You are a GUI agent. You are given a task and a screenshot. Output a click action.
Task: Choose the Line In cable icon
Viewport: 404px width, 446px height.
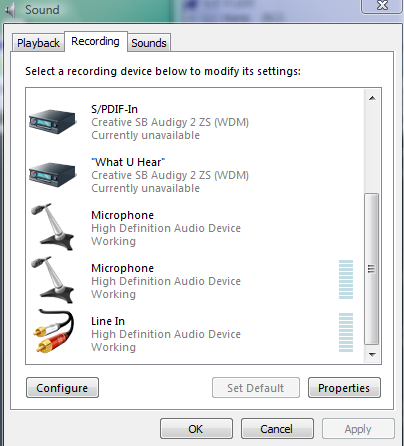[x=53, y=331]
